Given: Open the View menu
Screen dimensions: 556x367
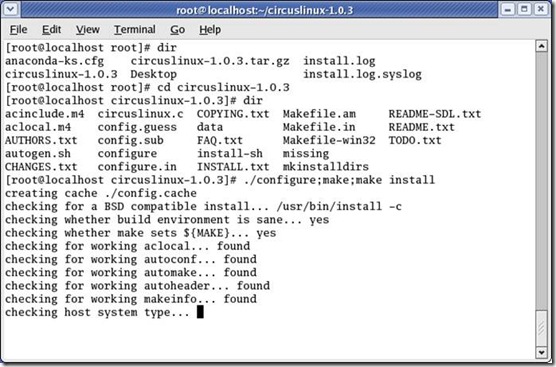Looking at the screenshot, I should click(87, 29).
